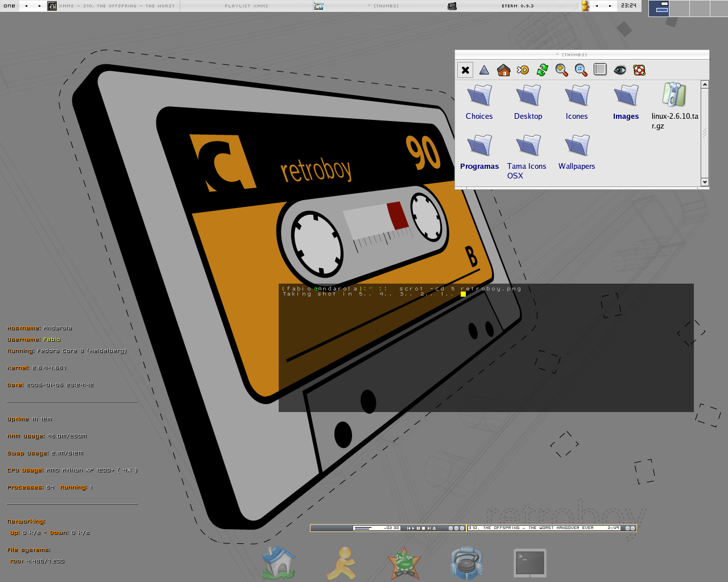Viewport: 728px width, 582px height.
Task: Click the home folder icon in filer toolbar
Action: pyautogui.click(x=503, y=70)
